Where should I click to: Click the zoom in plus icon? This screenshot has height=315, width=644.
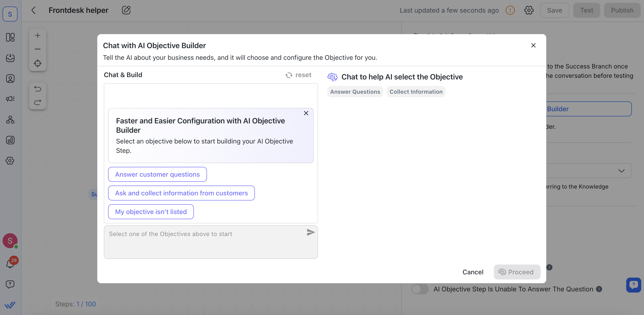[x=37, y=36]
